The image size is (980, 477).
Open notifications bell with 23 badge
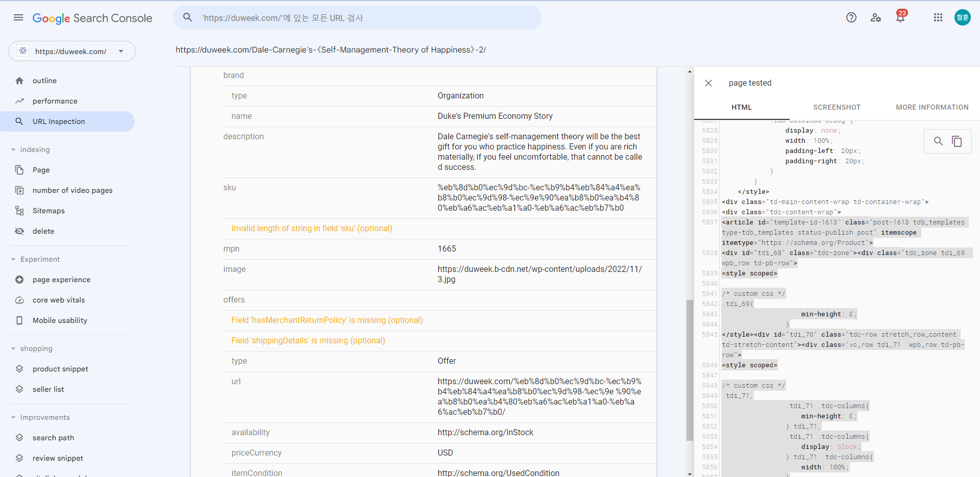tap(901, 16)
